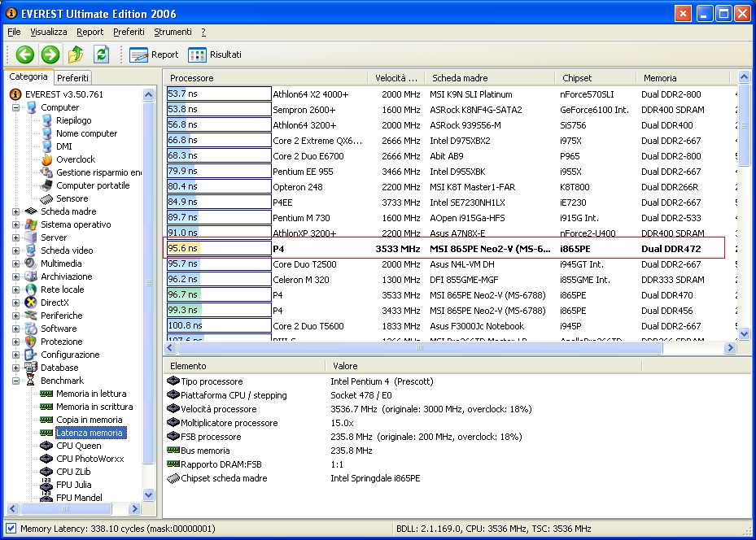
Task: Collapse the Benchmark tree node
Action: tap(16, 381)
